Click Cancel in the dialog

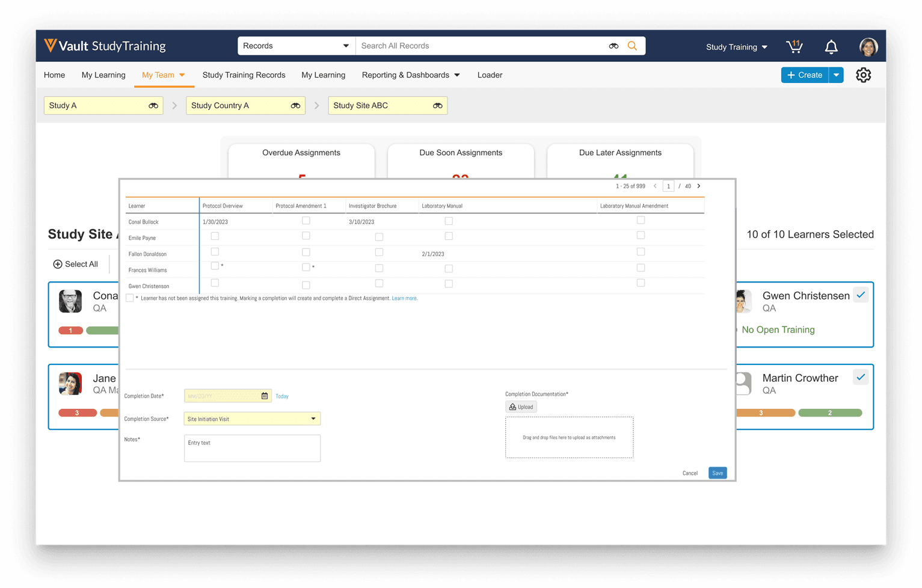pyautogui.click(x=690, y=473)
